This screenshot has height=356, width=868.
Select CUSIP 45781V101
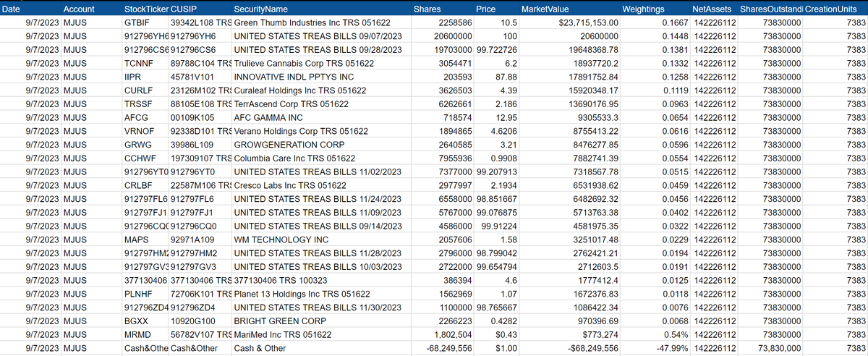192,77
